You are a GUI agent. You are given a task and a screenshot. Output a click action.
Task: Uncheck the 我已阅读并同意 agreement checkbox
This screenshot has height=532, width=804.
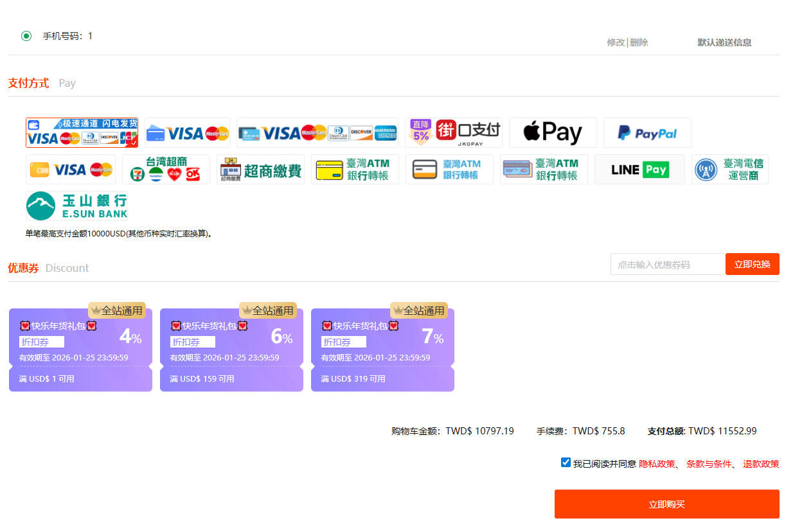(x=566, y=463)
